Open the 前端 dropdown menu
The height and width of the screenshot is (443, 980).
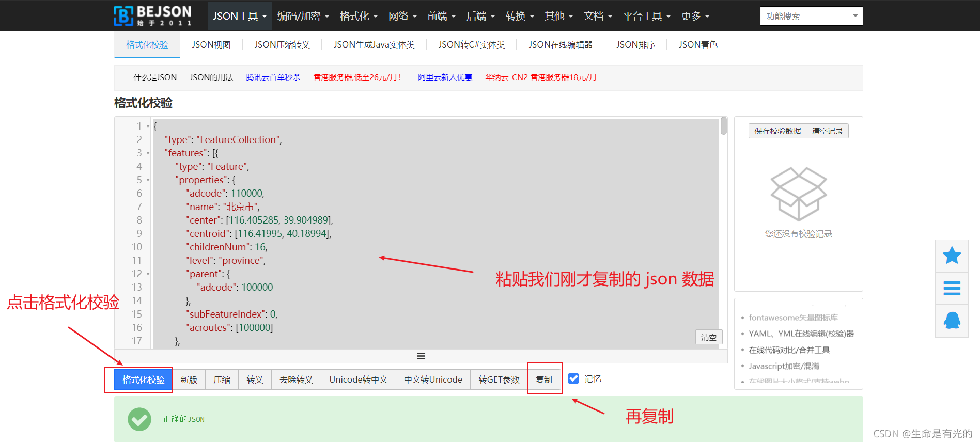[442, 16]
